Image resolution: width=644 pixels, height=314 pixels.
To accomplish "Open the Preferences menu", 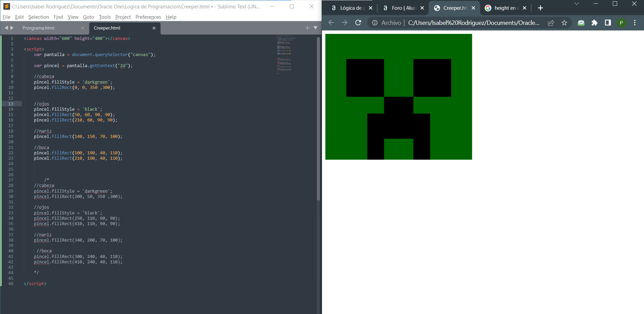I will (148, 17).
